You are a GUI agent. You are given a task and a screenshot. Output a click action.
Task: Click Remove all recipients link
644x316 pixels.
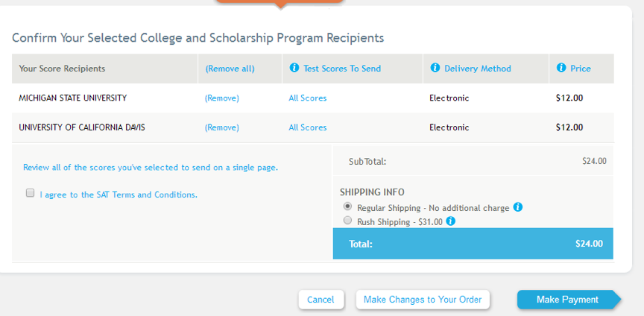point(230,69)
